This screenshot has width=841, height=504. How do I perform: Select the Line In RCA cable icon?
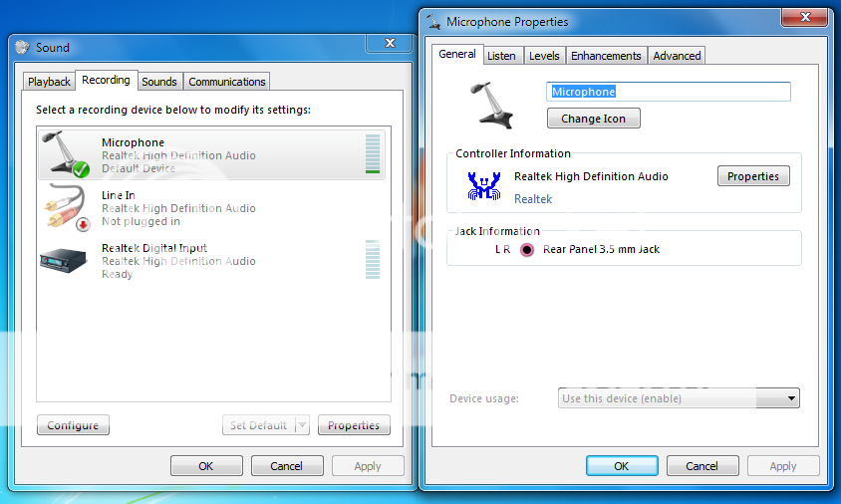[67, 208]
